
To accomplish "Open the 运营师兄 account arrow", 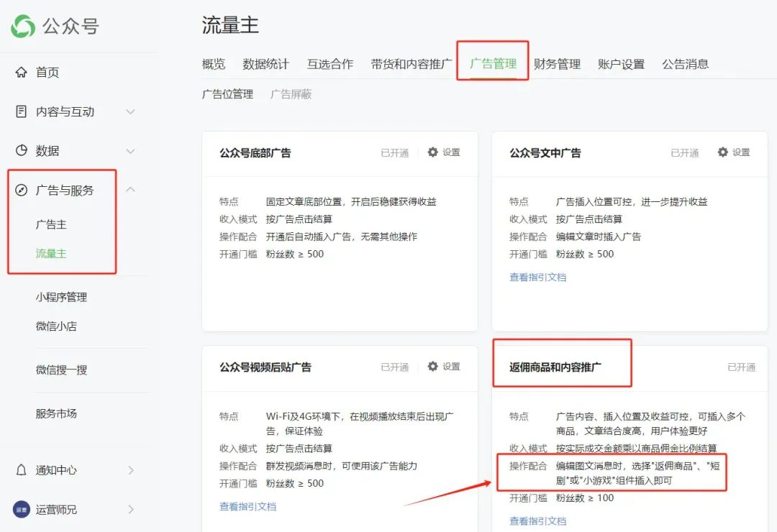I will (x=131, y=509).
